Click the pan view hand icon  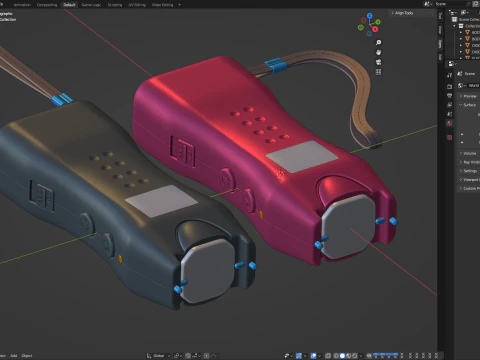click(x=378, y=52)
